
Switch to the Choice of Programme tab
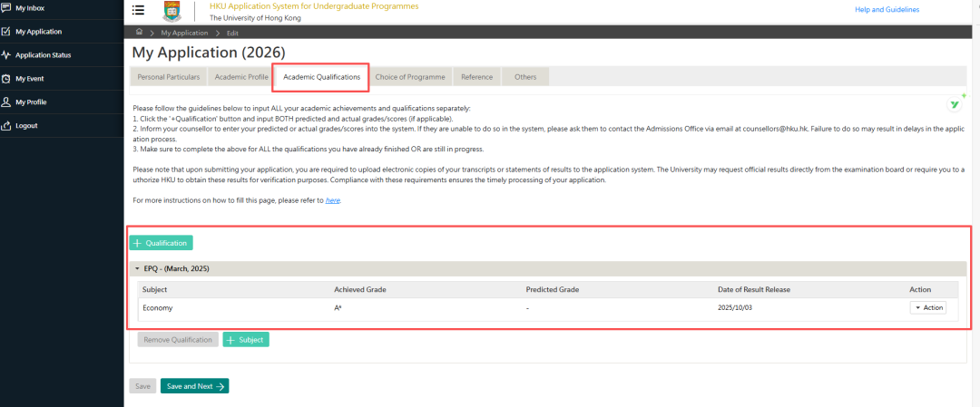click(x=409, y=77)
